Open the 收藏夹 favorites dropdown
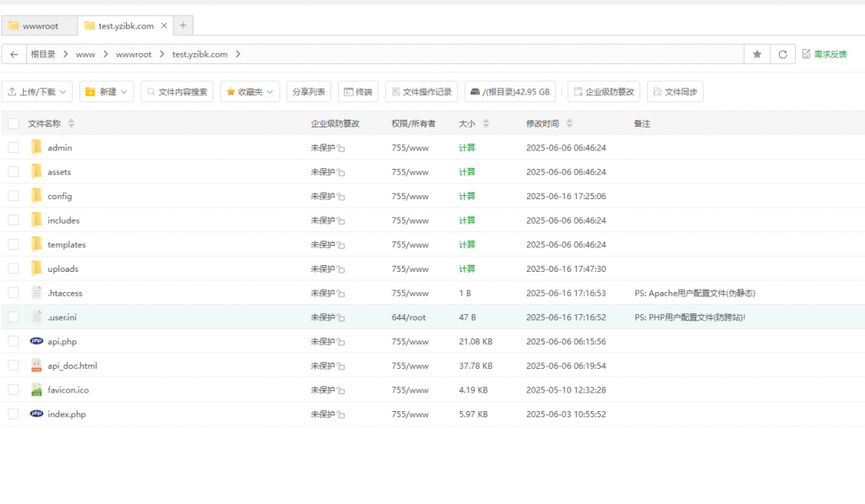 (x=249, y=92)
